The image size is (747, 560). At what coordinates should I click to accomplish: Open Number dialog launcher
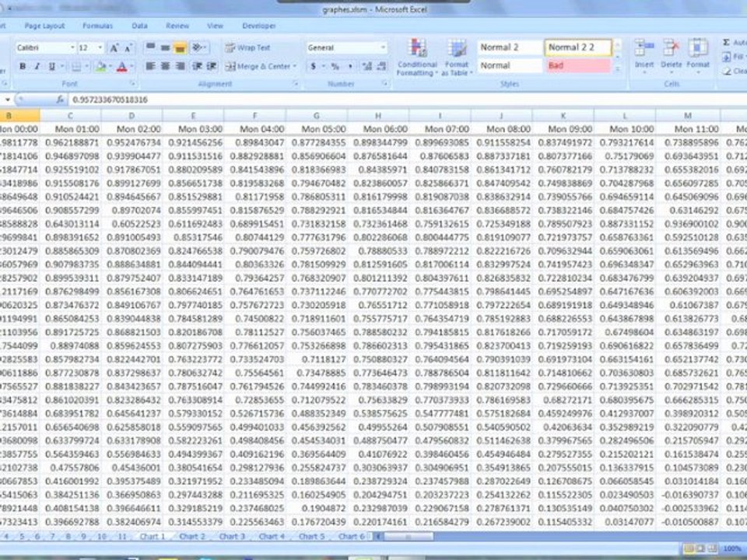385,84
